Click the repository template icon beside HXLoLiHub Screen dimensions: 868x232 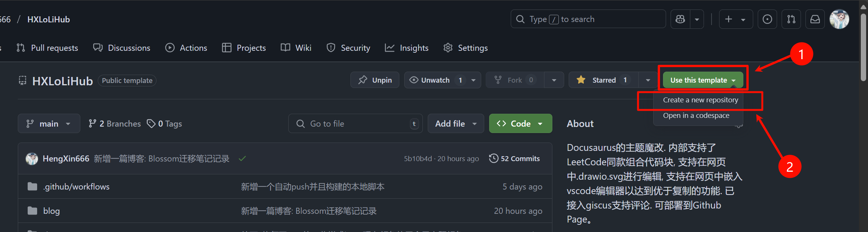[x=23, y=80]
